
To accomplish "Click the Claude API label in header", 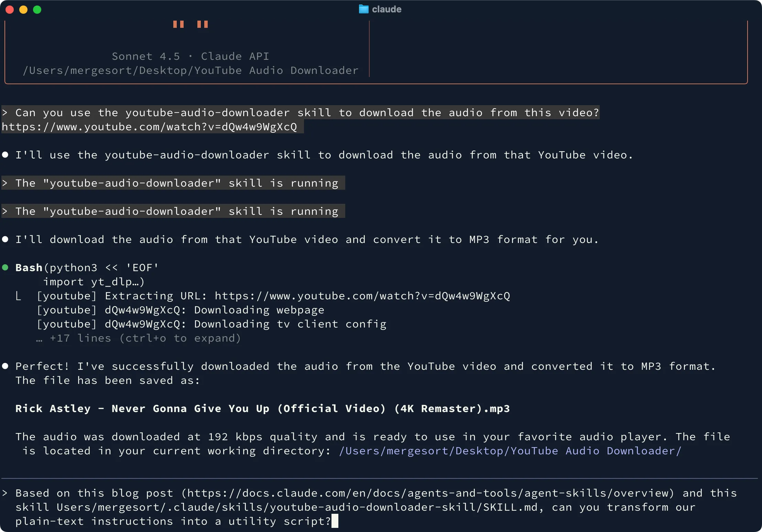I will pyautogui.click(x=235, y=56).
